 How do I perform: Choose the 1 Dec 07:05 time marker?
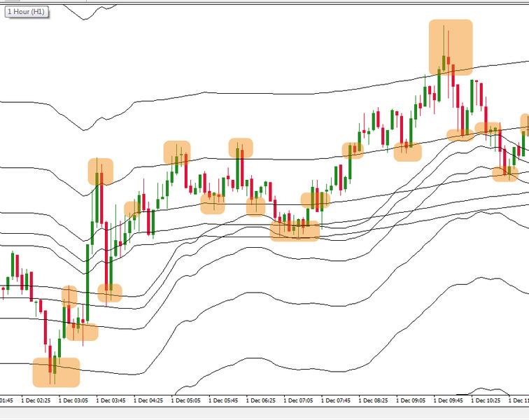(298, 400)
